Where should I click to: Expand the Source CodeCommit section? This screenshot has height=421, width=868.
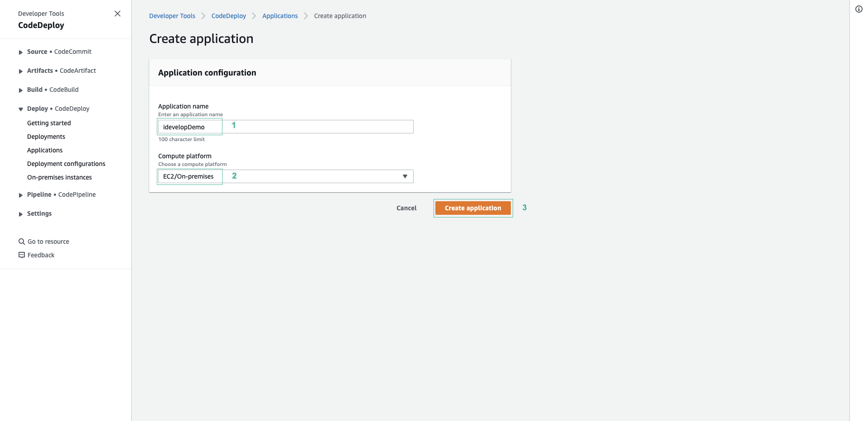point(21,52)
